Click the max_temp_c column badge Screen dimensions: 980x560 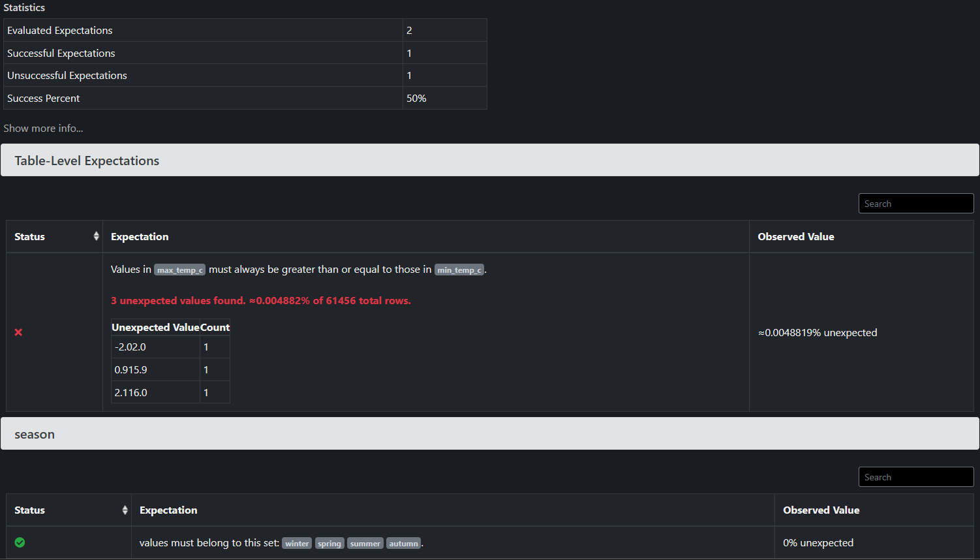click(x=179, y=270)
